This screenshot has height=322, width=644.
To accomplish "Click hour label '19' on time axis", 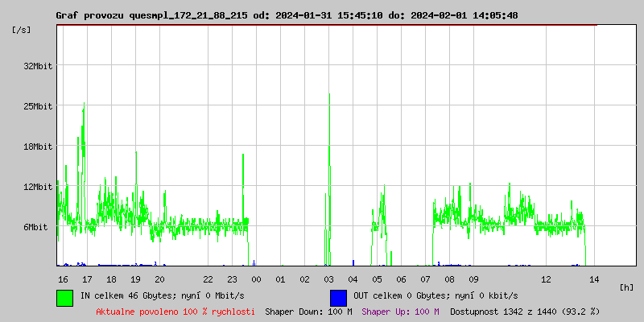I will [135, 279].
